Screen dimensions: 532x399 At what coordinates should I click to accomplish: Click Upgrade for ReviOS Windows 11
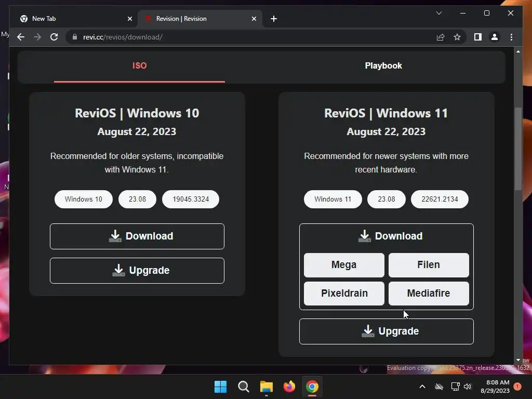click(387, 331)
